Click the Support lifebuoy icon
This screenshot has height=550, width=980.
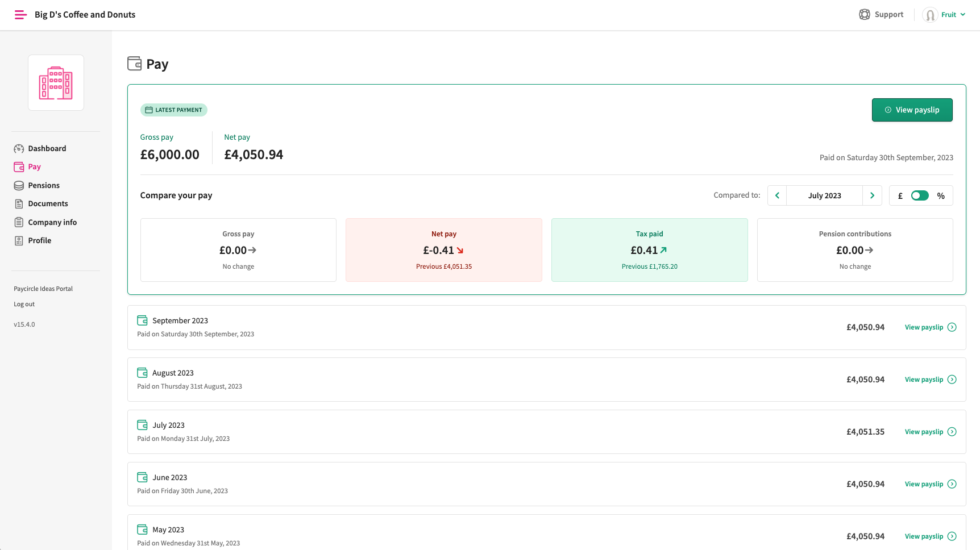pos(864,15)
